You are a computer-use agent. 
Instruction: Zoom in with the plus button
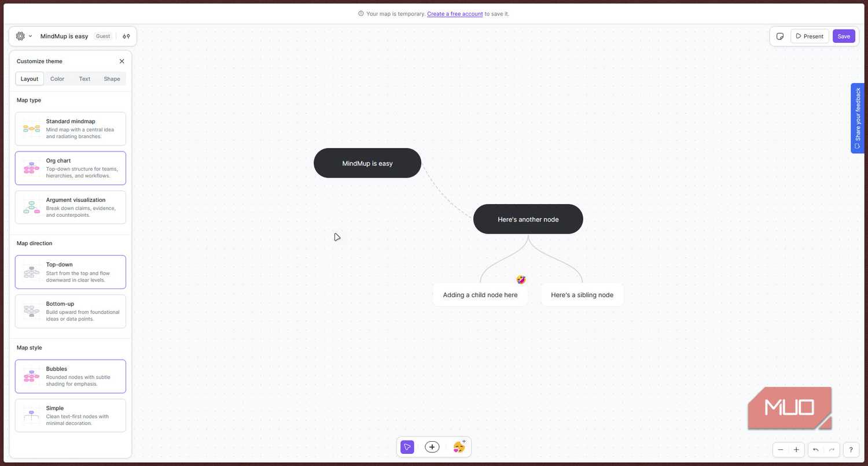click(x=796, y=450)
